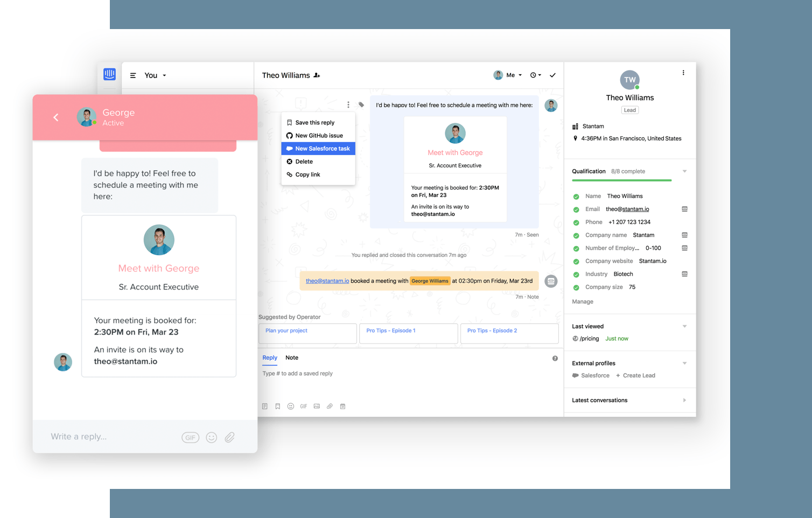Click the Write a reply input field

108,437
